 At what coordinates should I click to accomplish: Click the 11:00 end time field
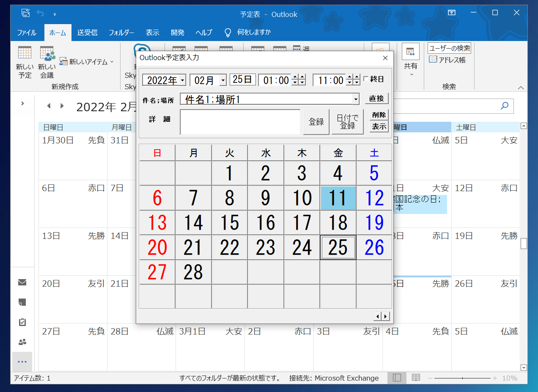click(329, 80)
